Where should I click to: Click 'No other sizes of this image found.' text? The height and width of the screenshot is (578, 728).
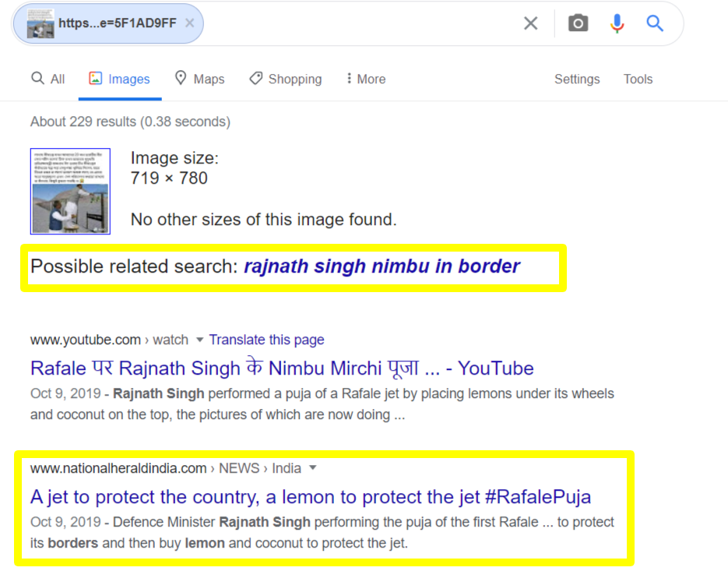[264, 220]
